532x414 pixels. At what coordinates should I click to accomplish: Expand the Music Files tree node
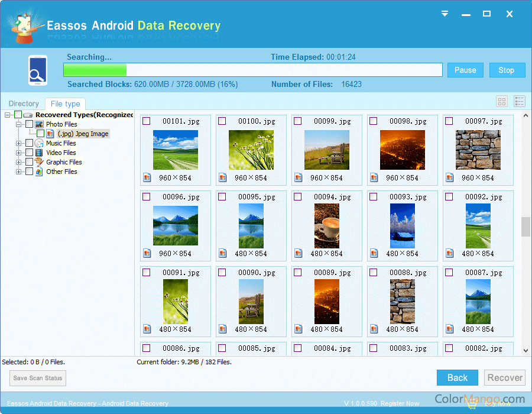[x=19, y=143]
